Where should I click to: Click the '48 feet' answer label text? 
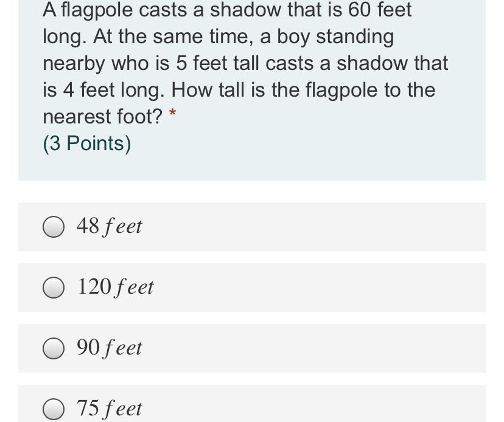pyautogui.click(x=110, y=226)
